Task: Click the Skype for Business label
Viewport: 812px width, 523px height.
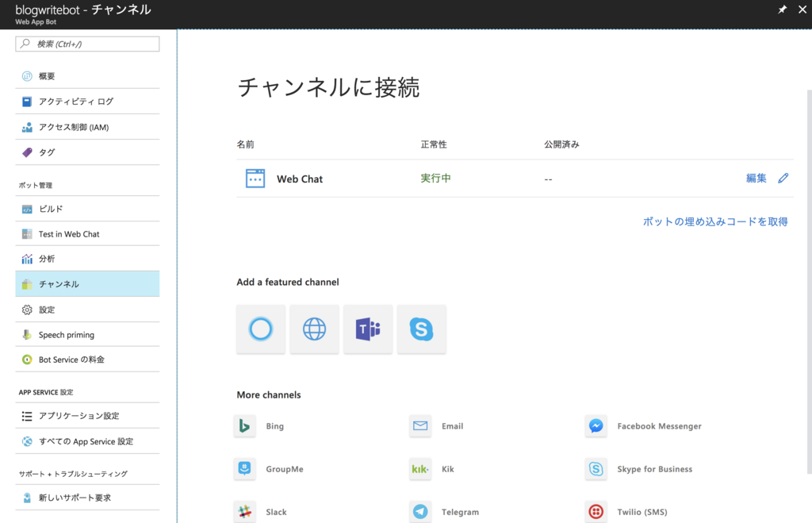Action: click(654, 469)
